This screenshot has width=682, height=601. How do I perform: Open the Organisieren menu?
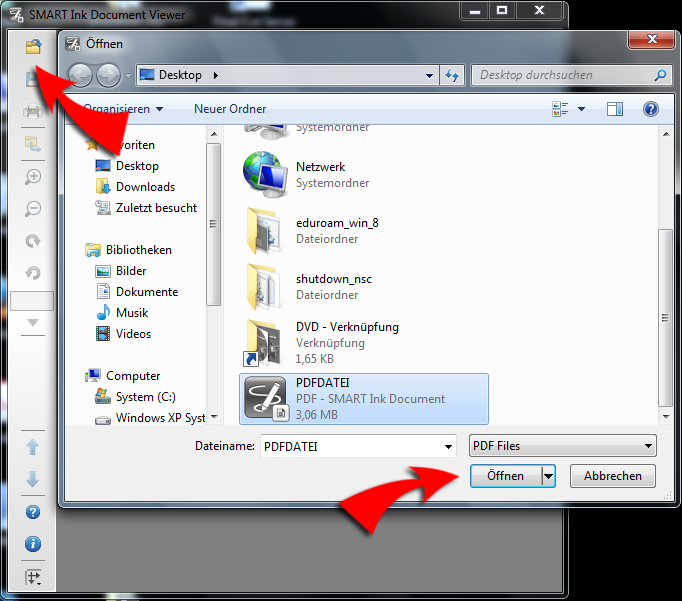tap(122, 109)
